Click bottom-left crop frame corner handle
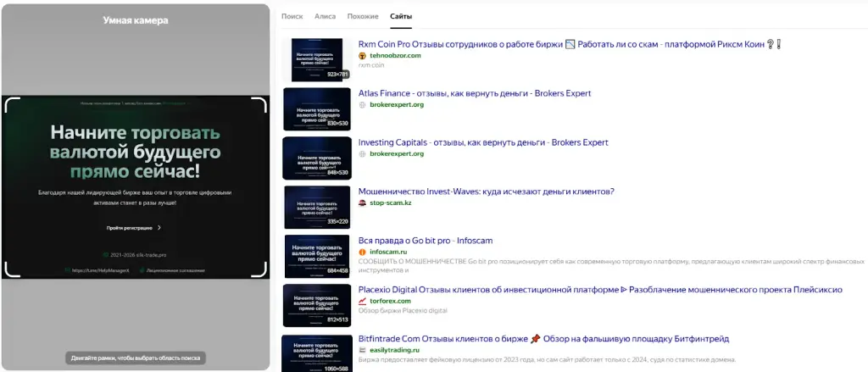The height and width of the screenshot is (372, 868). tap(11, 269)
